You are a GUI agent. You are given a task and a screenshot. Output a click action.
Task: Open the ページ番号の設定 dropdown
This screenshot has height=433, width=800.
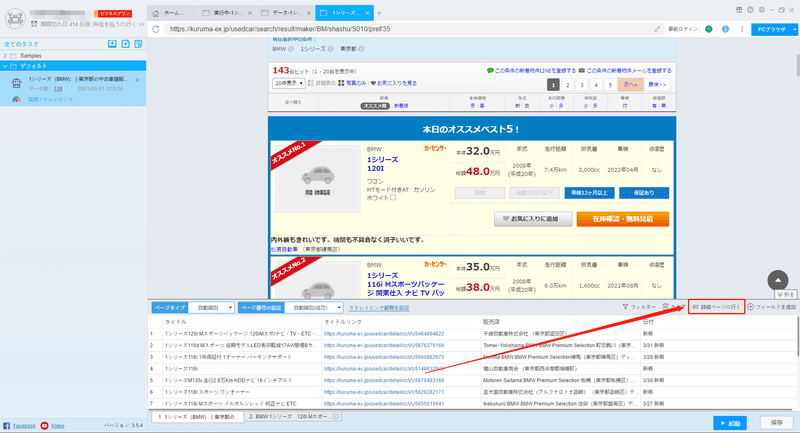tap(314, 308)
